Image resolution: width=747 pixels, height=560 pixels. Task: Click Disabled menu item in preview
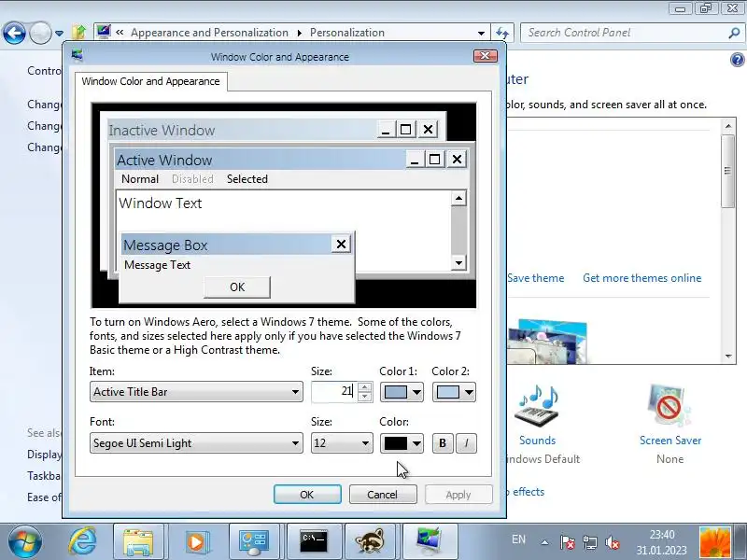click(x=192, y=179)
